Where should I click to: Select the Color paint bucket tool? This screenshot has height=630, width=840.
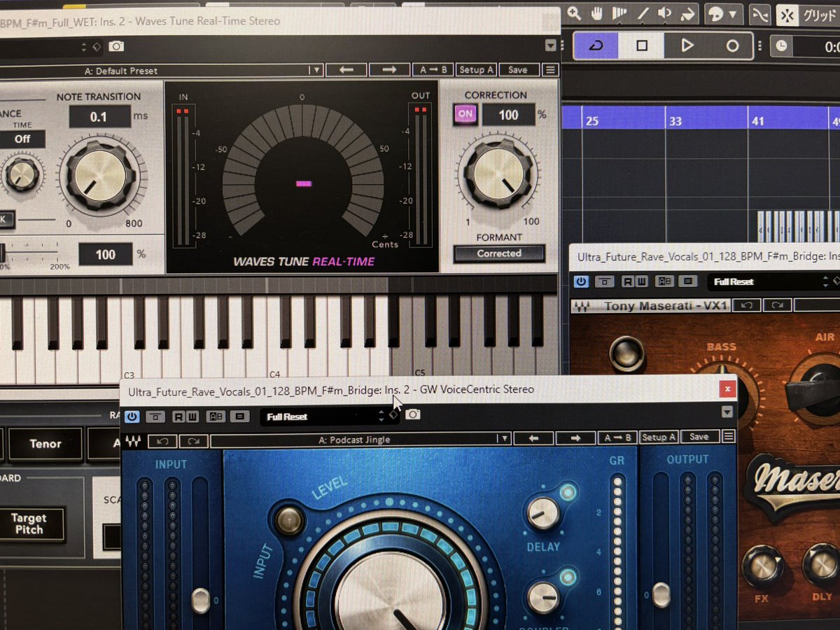pos(687,13)
